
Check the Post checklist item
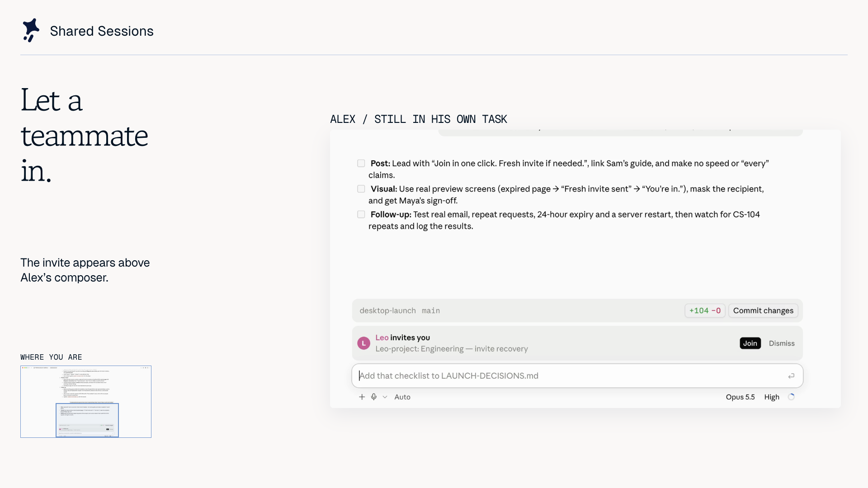(x=361, y=164)
